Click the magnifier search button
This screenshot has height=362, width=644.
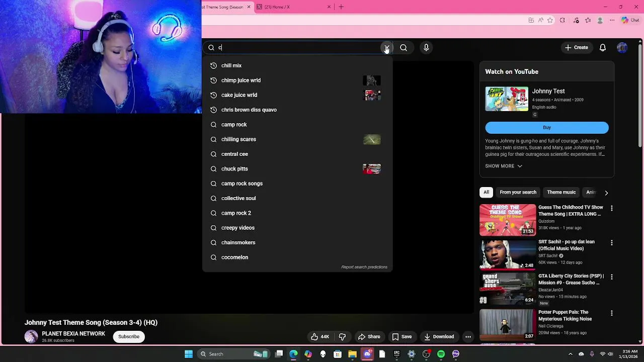tap(404, 48)
